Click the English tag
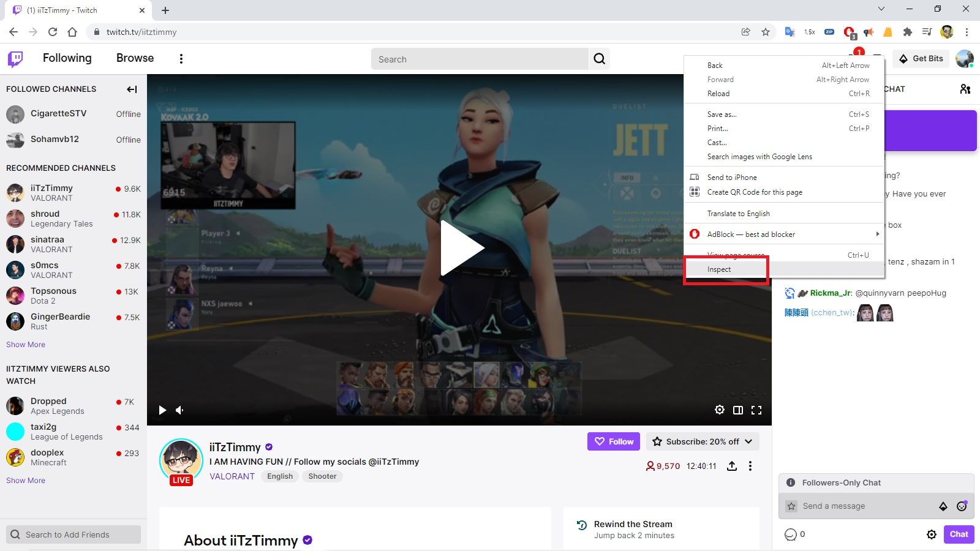 tap(280, 476)
